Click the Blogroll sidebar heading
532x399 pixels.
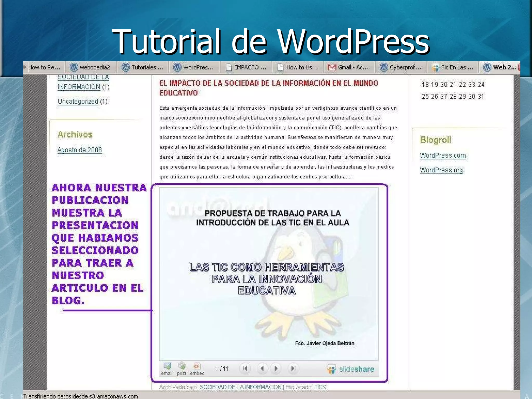pyautogui.click(x=436, y=140)
